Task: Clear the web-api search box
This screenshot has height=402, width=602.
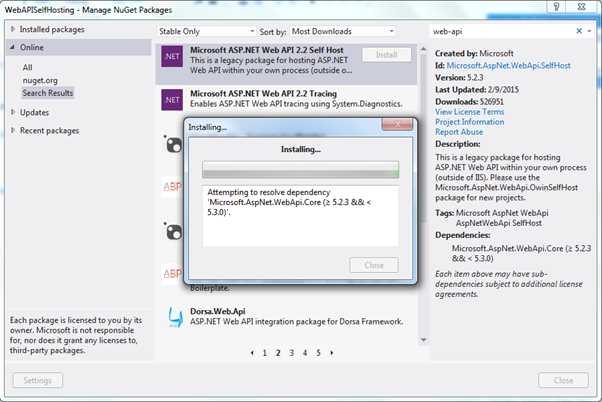Action: tap(579, 31)
